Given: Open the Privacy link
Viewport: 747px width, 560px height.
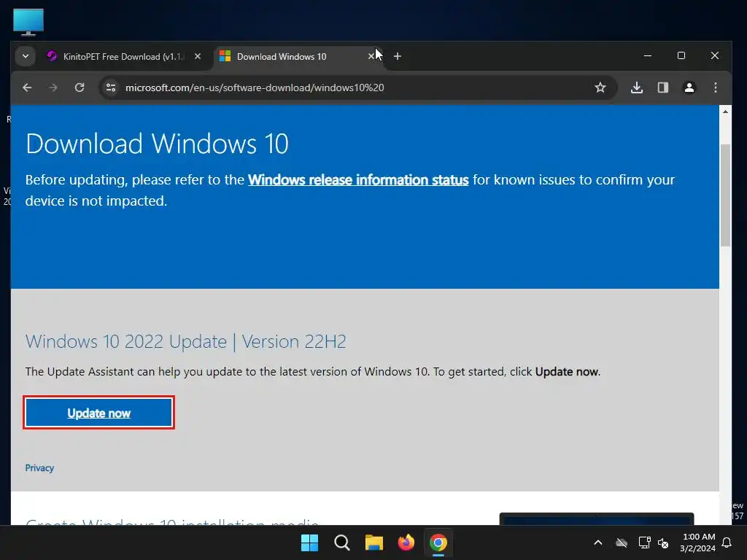Looking at the screenshot, I should (39, 468).
